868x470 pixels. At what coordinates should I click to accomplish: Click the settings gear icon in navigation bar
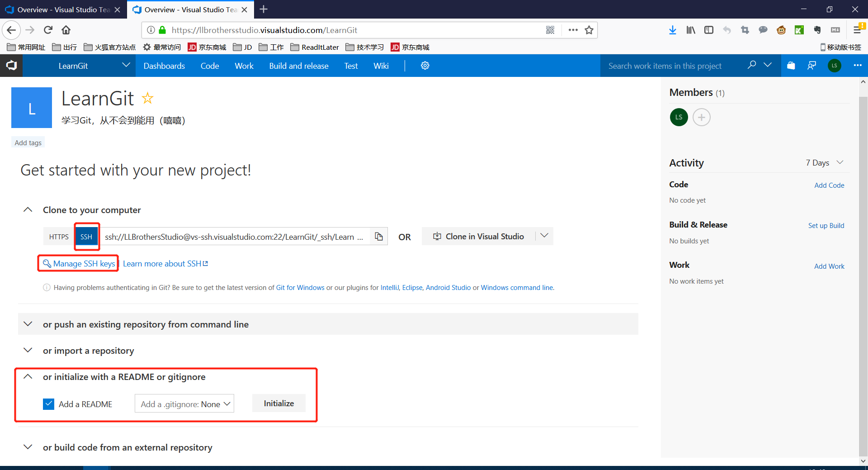click(x=425, y=66)
